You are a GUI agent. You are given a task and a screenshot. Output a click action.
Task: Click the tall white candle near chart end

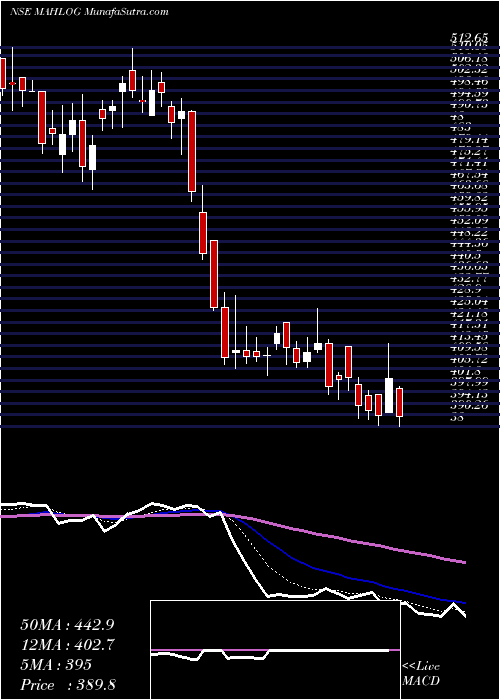(x=389, y=396)
